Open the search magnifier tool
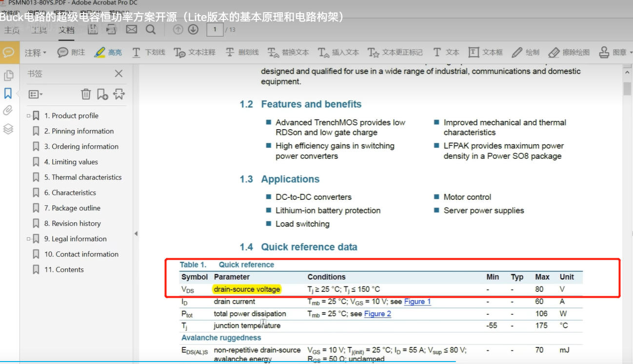 click(x=151, y=30)
